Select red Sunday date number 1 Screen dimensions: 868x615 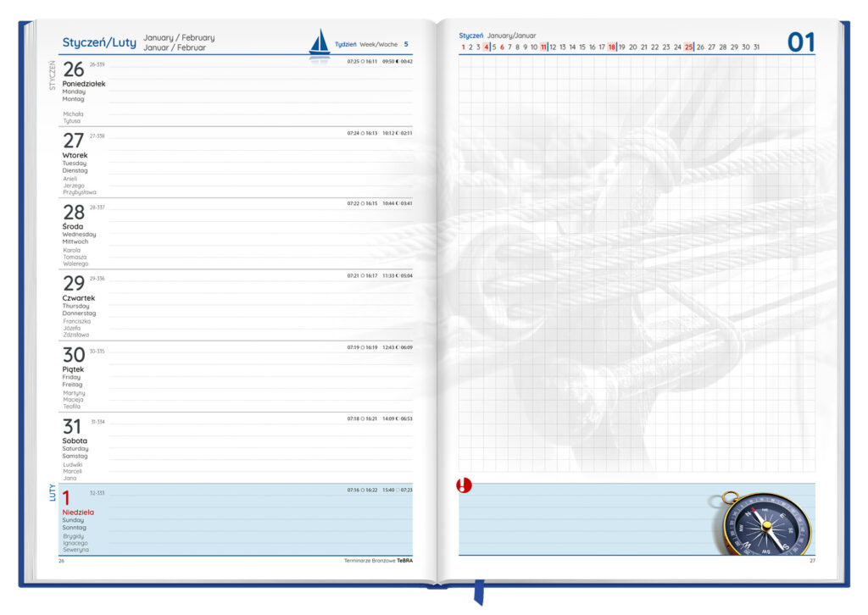[67, 499]
